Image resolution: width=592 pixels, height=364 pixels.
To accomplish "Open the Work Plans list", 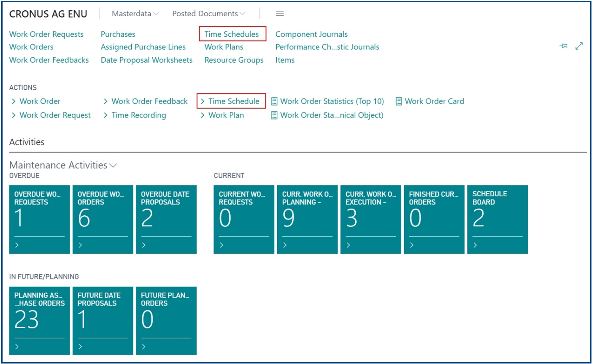I will (224, 47).
